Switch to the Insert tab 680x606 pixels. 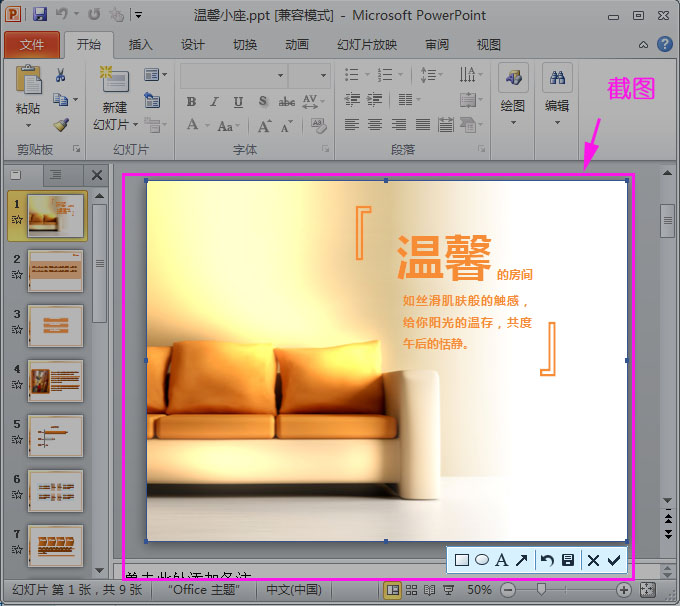coord(141,44)
